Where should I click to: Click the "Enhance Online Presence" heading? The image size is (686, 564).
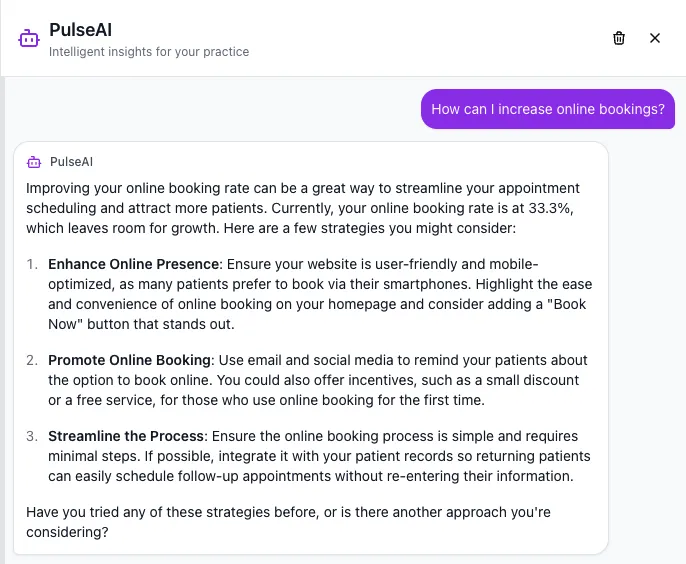(x=133, y=264)
